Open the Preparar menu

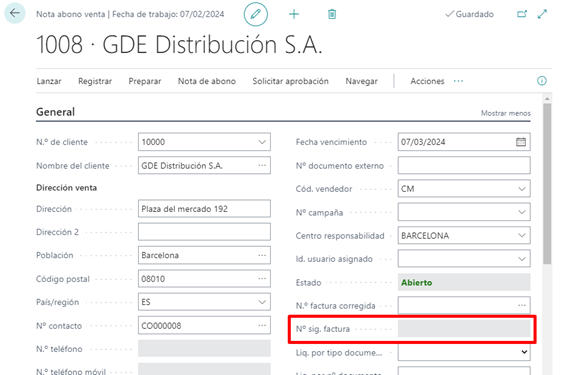(145, 81)
